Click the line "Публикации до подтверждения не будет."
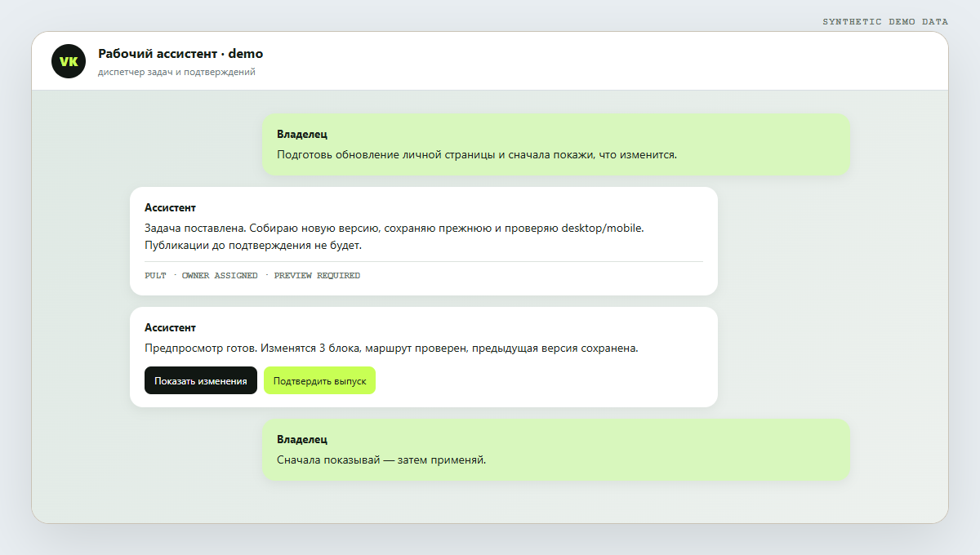Viewport: 980px width, 555px height. pyautogui.click(x=253, y=245)
